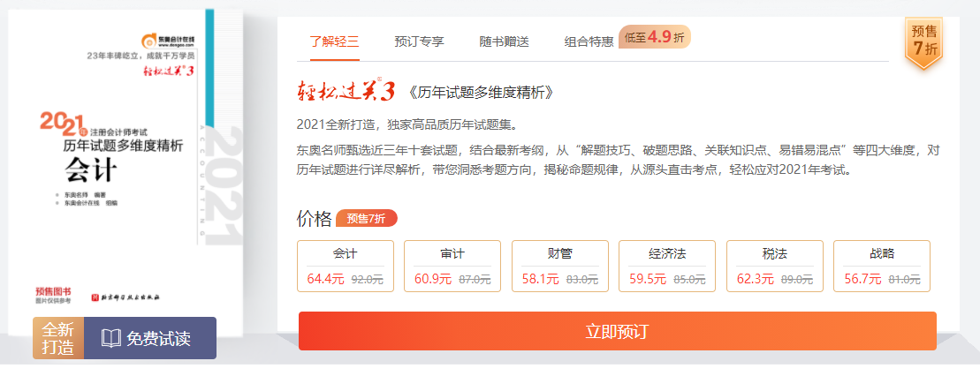The width and height of the screenshot is (980, 376).
Task: Choose the 审计 book option at 60.9元
Action: [452, 266]
